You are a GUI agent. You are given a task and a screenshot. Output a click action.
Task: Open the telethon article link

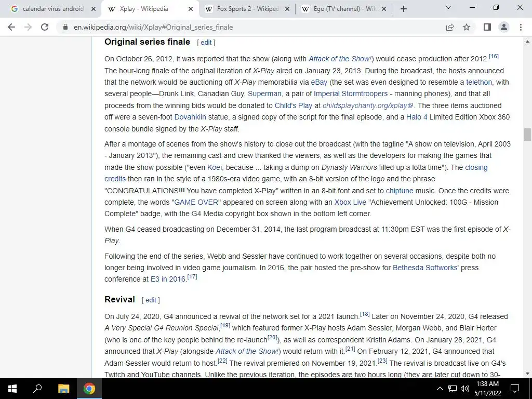(x=478, y=82)
